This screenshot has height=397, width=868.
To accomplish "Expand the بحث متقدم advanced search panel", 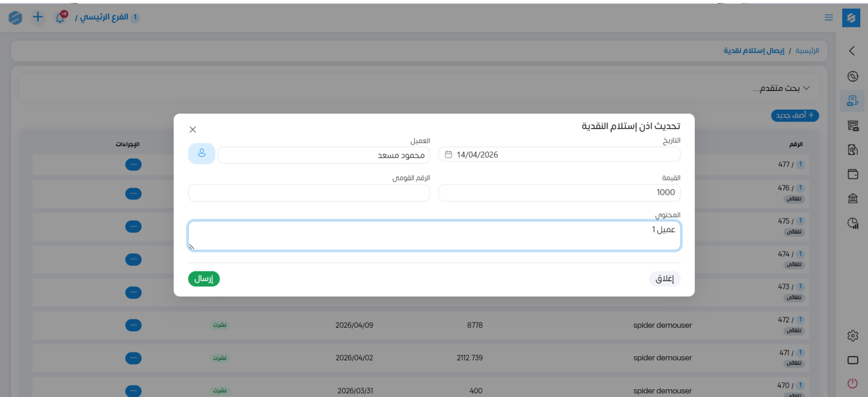I will tap(781, 88).
